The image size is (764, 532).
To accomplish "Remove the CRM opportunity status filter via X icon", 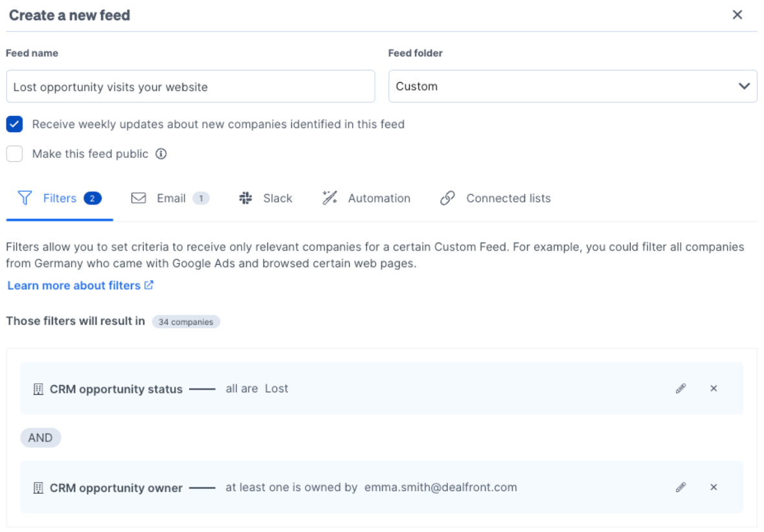I will click(713, 388).
